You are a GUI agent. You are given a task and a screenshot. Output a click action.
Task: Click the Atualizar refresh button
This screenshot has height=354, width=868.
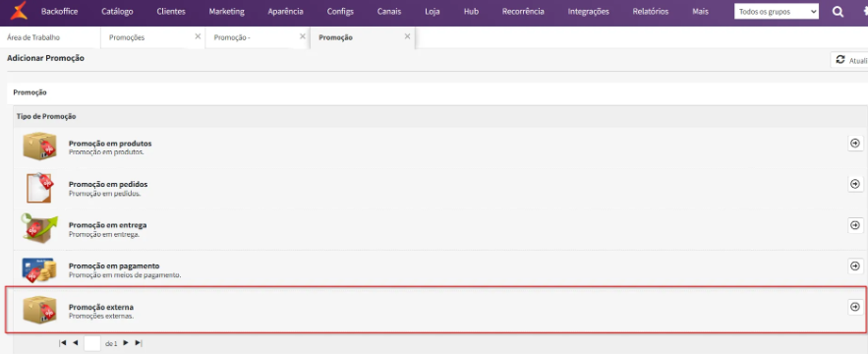(849, 60)
